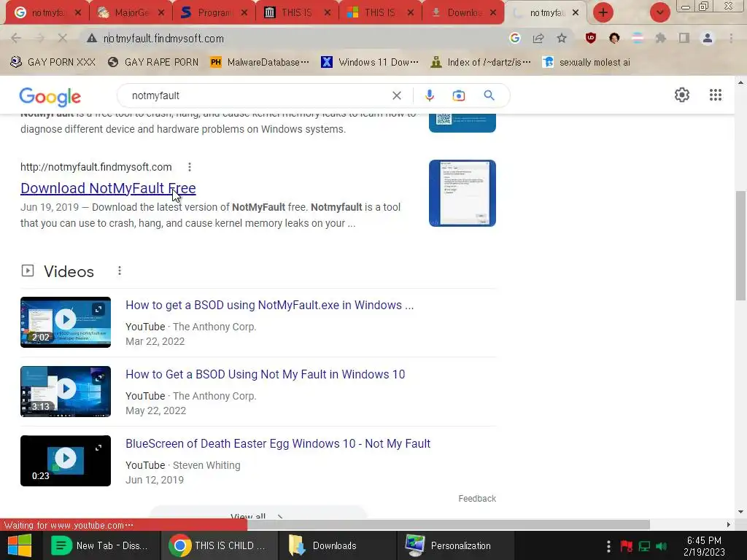
Task: Open the Personalization taskbar window
Action: [454, 545]
